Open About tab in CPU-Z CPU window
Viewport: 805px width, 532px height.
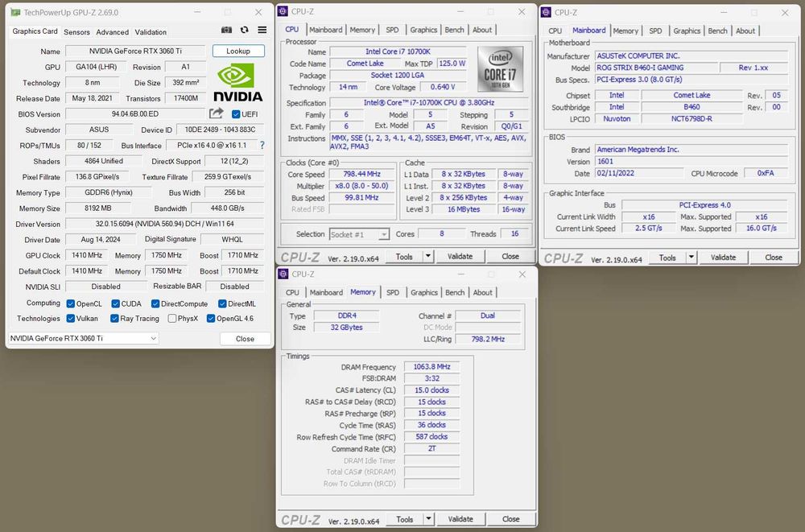(482, 30)
